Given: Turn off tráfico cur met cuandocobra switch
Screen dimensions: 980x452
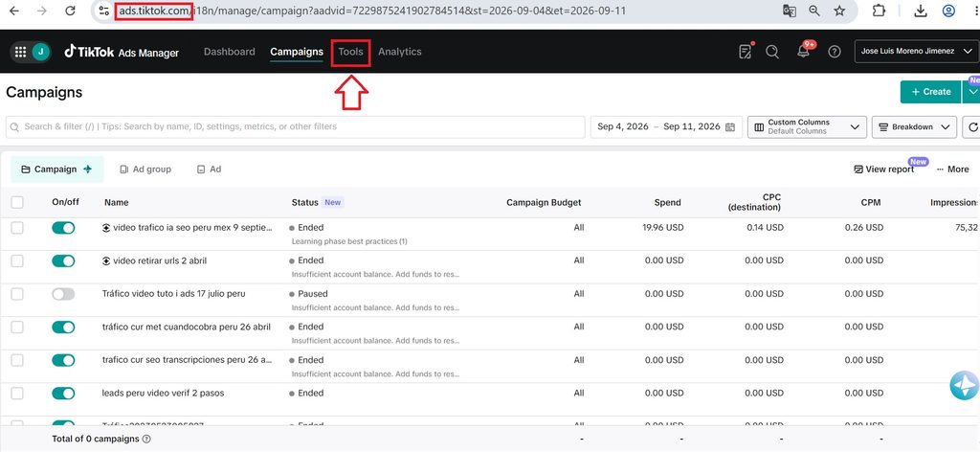Looking at the screenshot, I should click(x=63, y=327).
